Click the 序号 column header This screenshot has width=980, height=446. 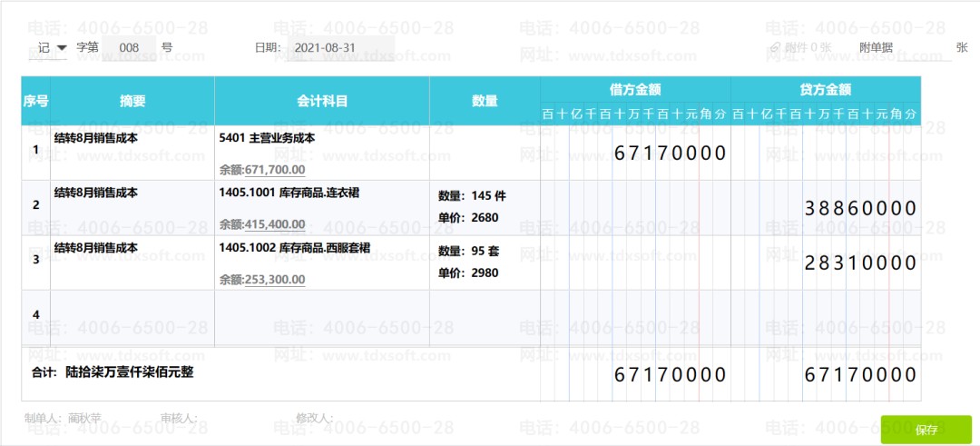tap(35, 101)
